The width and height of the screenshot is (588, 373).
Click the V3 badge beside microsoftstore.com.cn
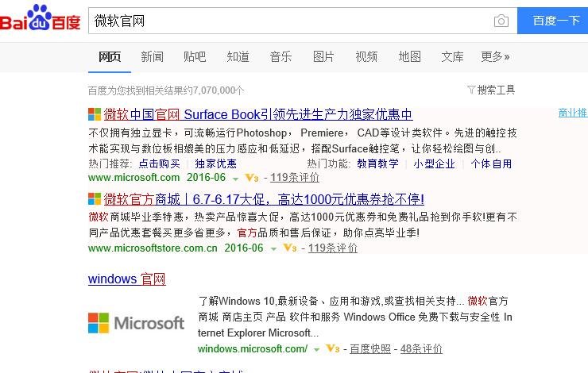[290, 248]
